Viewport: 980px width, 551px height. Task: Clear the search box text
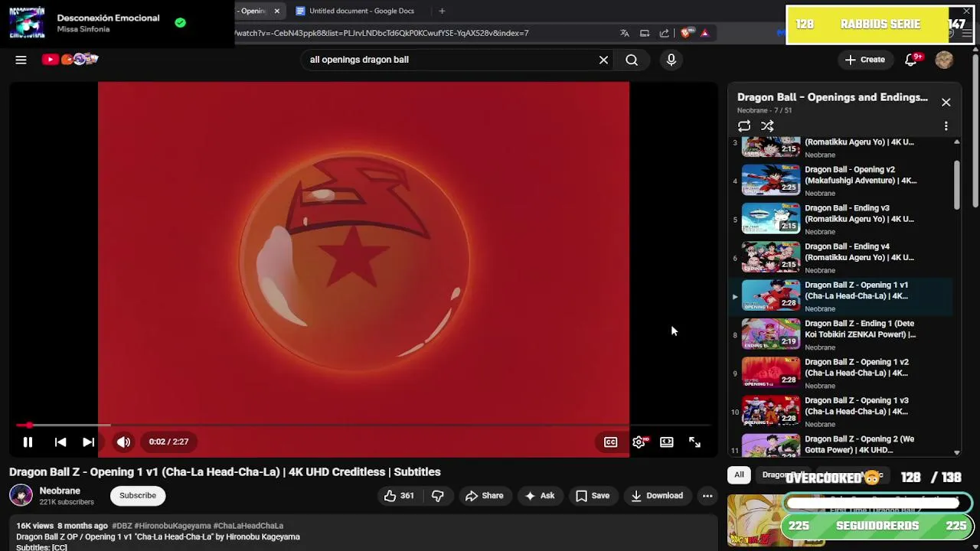point(603,60)
